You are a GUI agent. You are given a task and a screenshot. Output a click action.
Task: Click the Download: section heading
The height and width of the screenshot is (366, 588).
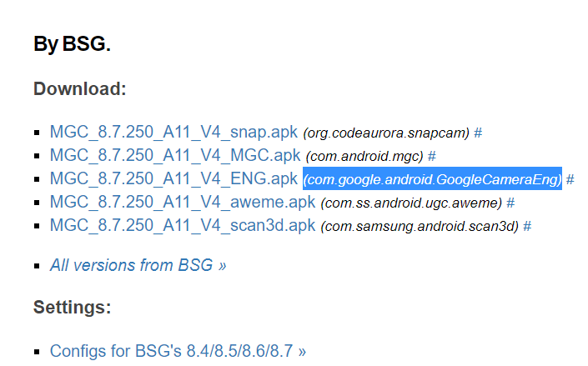79,89
